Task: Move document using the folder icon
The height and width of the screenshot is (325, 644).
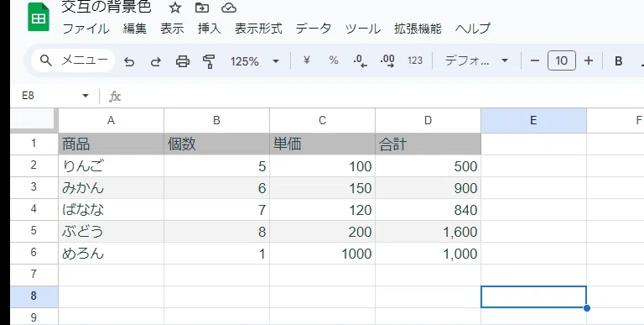Action: tap(201, 8)
